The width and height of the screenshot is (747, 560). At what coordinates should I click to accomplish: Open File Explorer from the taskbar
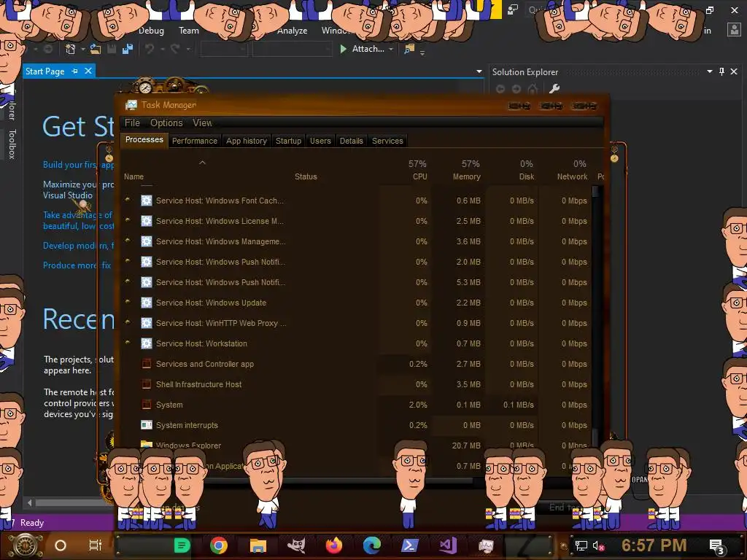click(258, 545)
